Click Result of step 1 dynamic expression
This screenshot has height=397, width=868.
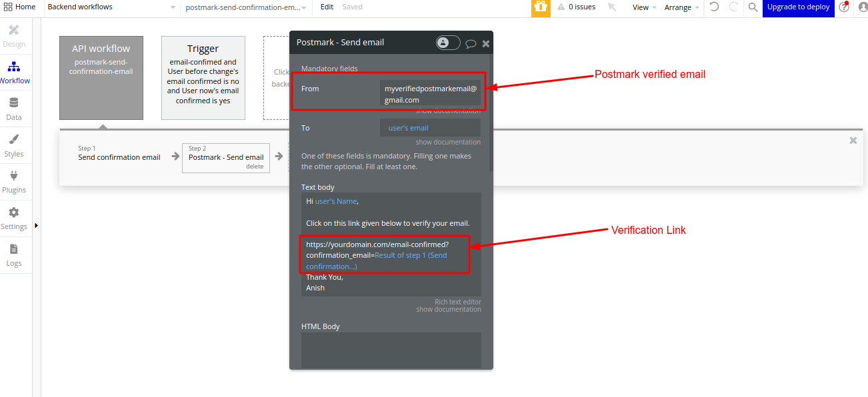(x=377, y=260)
